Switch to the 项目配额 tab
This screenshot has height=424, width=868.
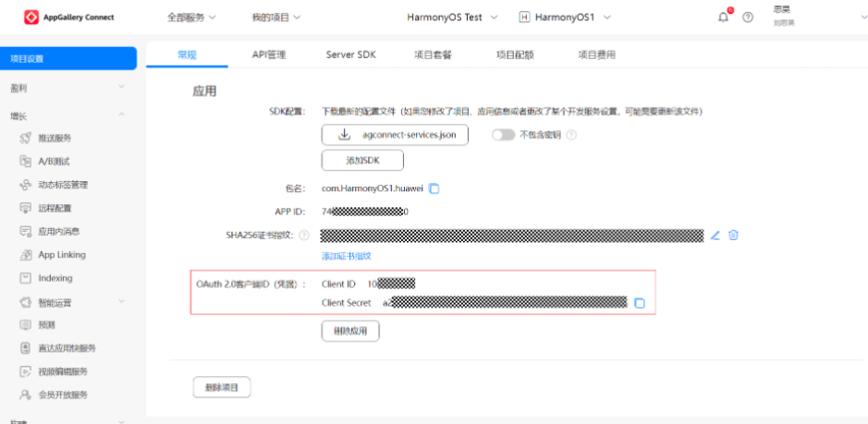coord(515,55)
